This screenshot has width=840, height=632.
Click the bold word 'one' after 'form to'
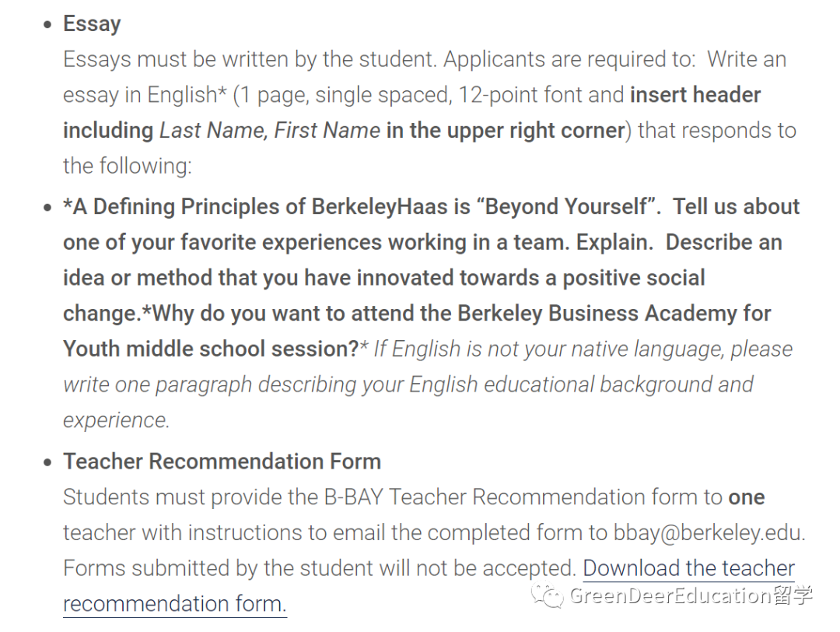pyautogui.click(x=746, y=497)
